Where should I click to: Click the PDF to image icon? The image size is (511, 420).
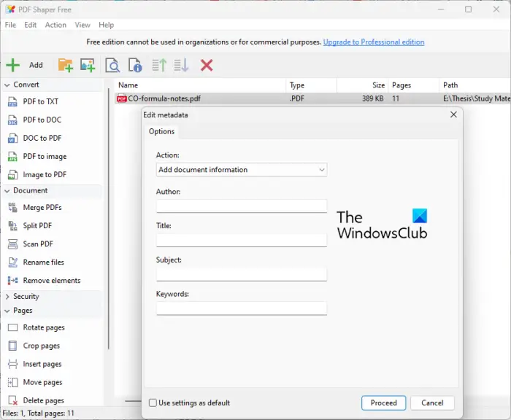click(x=12, y=156)
